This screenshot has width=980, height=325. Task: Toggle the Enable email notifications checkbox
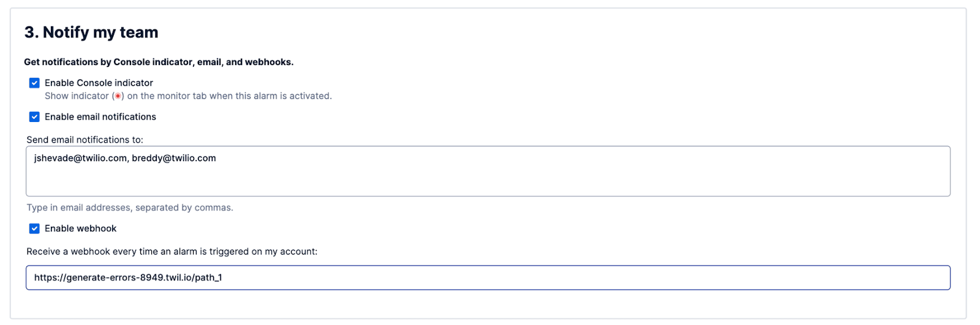[x=34, y=117]
